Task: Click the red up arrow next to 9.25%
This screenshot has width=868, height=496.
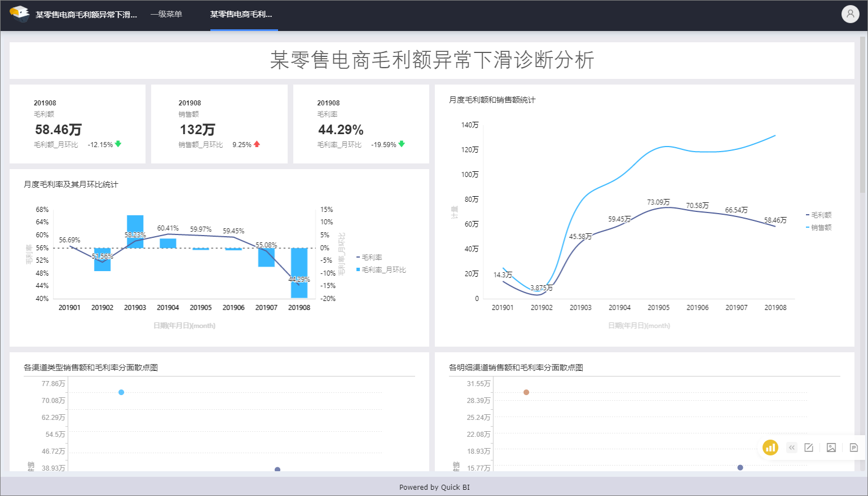Action: coord(257,144)
